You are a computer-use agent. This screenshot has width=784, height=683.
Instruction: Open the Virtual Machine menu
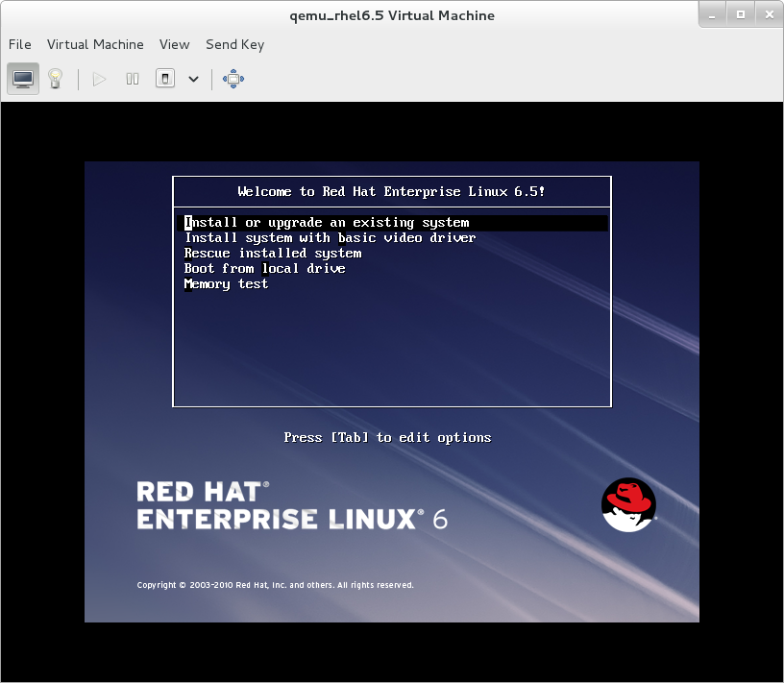point(95,44)
